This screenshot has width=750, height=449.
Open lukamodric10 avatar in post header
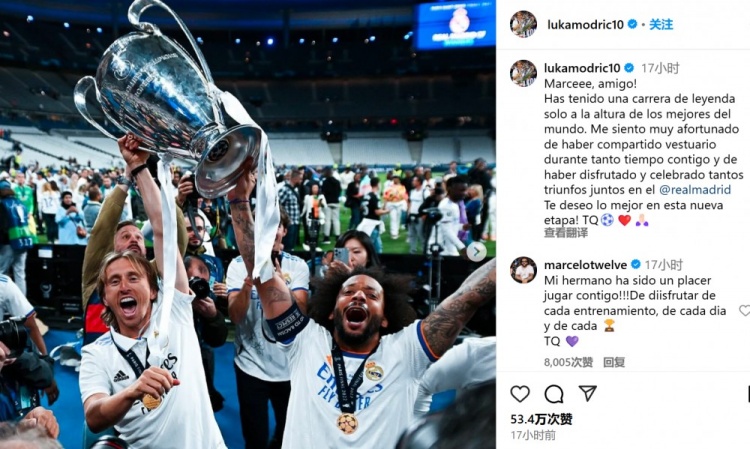click(523, 24)
